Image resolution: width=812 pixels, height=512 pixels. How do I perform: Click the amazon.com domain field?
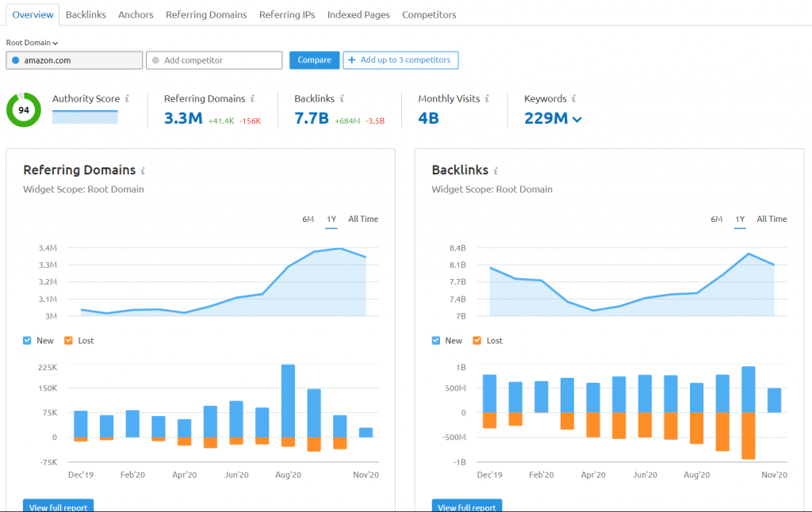coord(74,60)
